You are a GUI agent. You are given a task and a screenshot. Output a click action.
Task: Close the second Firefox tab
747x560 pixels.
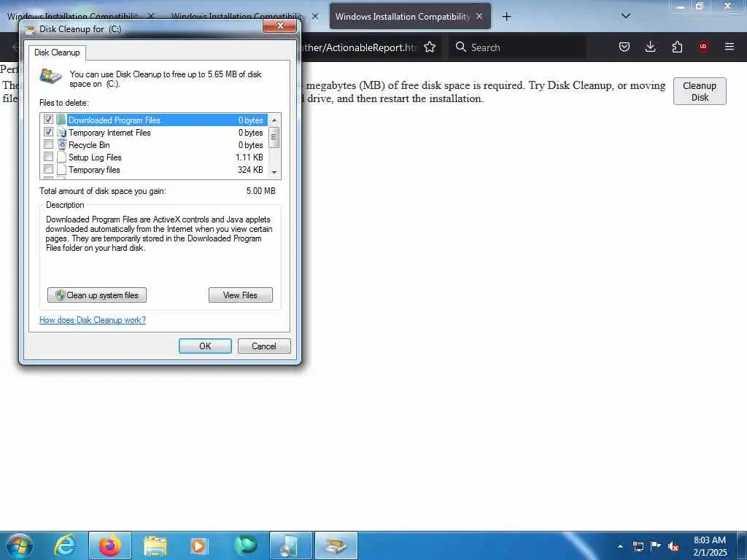[315, 16]
